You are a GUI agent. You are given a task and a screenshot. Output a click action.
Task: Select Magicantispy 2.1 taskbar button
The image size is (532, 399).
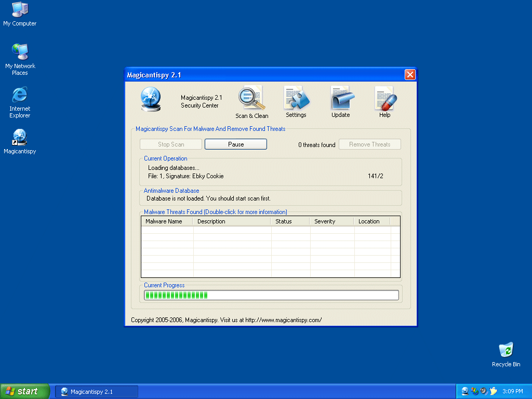tap(97, 392)
